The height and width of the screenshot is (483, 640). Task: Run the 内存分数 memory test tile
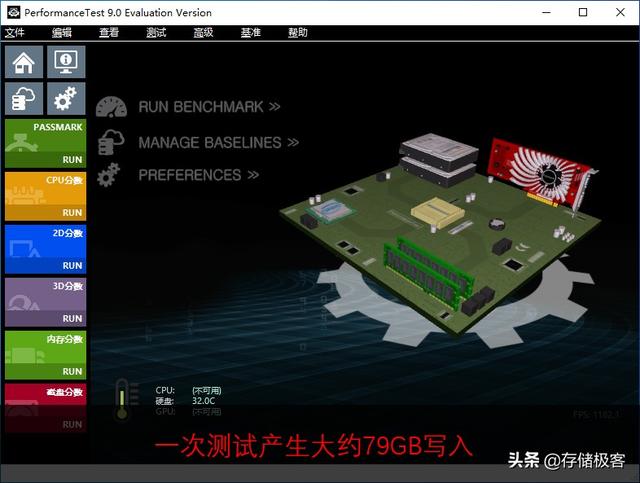point(45,355)
